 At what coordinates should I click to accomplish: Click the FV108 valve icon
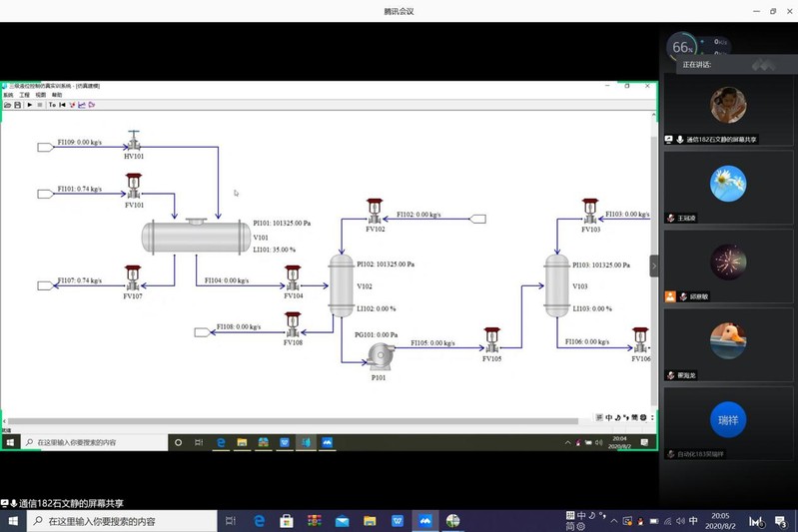tap(293, 325)
